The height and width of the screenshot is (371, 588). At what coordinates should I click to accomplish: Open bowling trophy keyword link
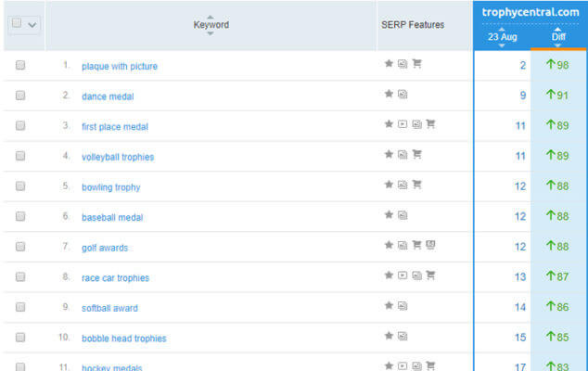pos(111,187)
